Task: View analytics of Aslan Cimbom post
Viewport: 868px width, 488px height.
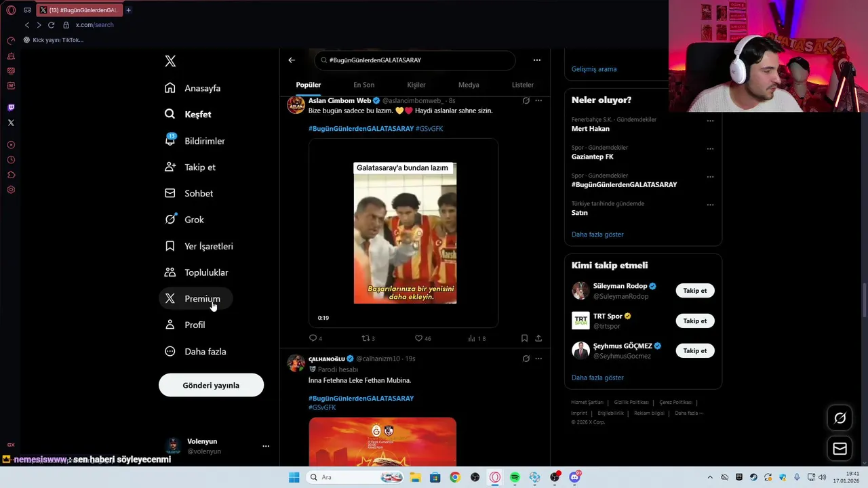Action: pos(476,338)
